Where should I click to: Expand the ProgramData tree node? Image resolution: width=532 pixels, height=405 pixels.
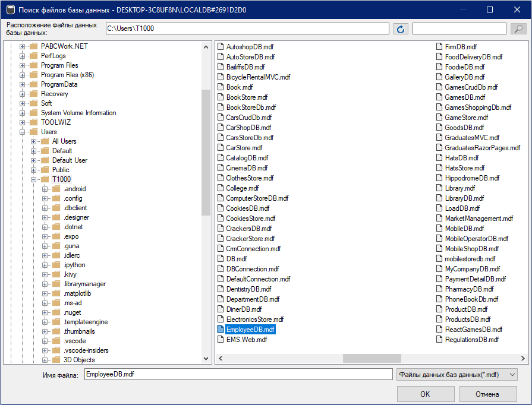(23, 84)
